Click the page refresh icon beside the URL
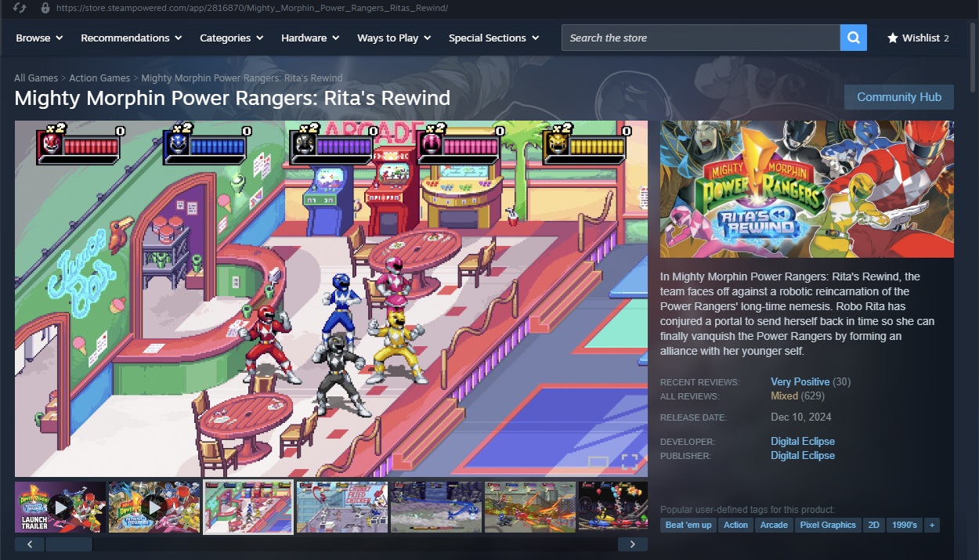979x560 pixels. click(x=20, y=8)
